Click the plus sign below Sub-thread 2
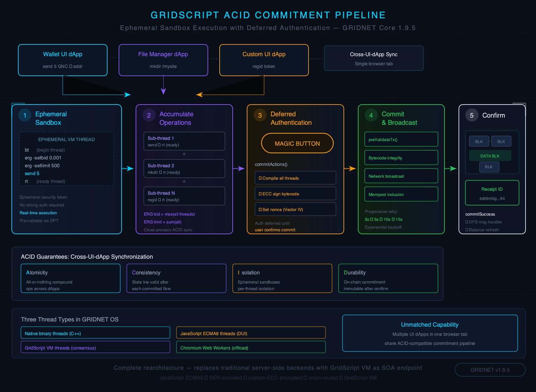 click(x=184, y=182)
